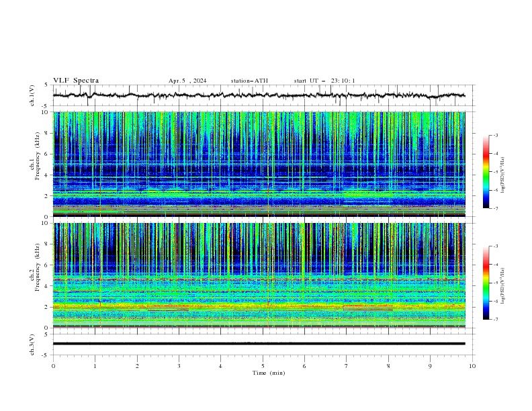Click the "7" tick on the time axis

347,366
